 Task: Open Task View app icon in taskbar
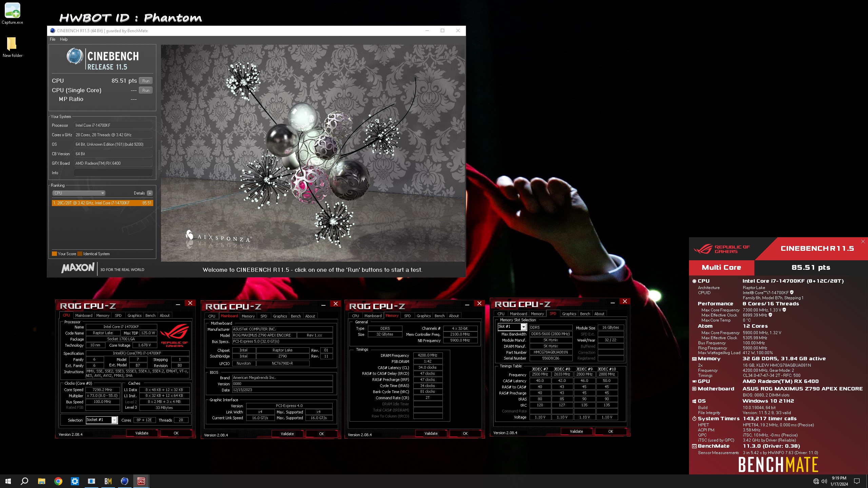[x=92, y=481]
